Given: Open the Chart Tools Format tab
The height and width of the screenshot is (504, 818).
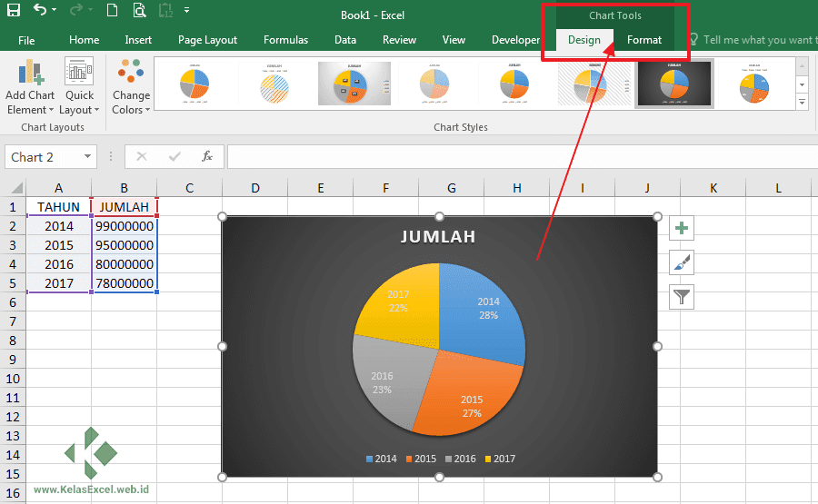Looking at the screenshot, I should point(644,40).
